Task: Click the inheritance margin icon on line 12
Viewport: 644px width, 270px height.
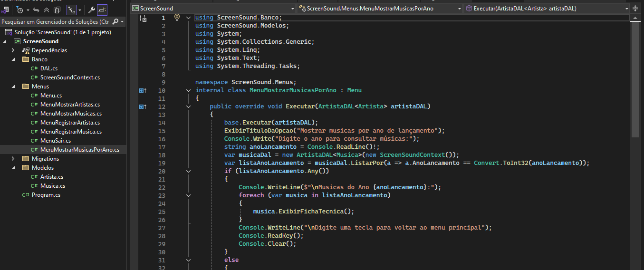Action: pyautogui.click(x=143, y=106)
